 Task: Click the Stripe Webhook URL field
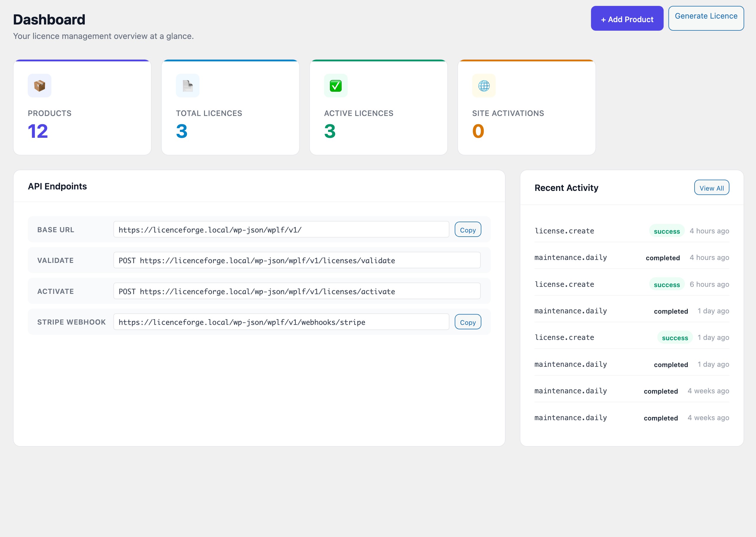click(281, 322)
